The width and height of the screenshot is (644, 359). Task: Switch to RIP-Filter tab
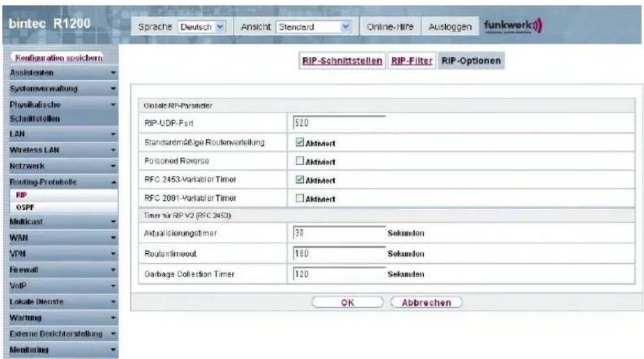pyautogui.click(x=412, y=61)
